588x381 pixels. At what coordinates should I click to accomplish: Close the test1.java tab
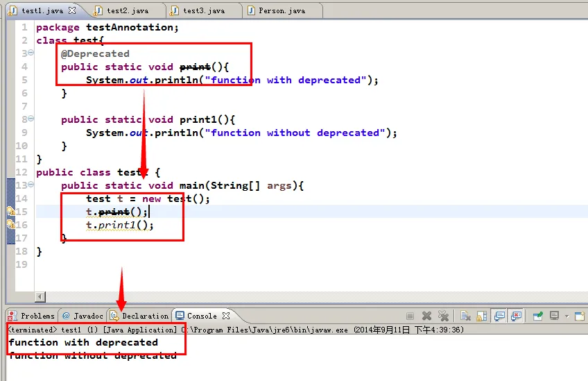[72, 10]
